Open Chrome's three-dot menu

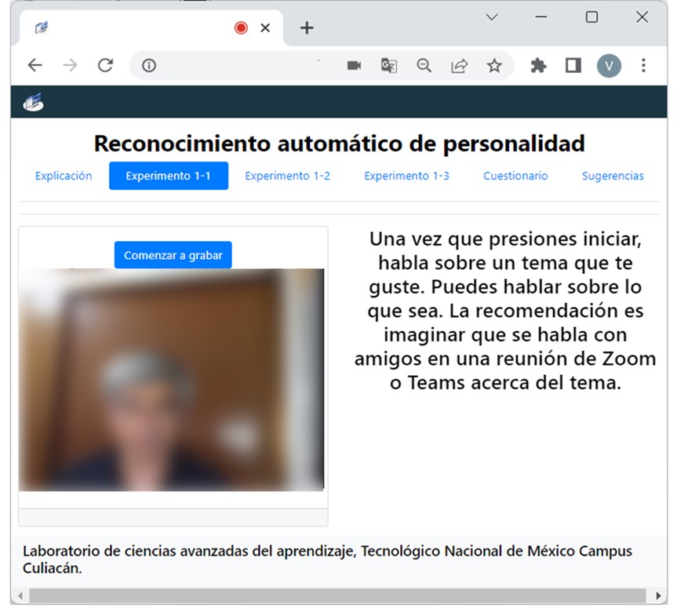[643, 65]
